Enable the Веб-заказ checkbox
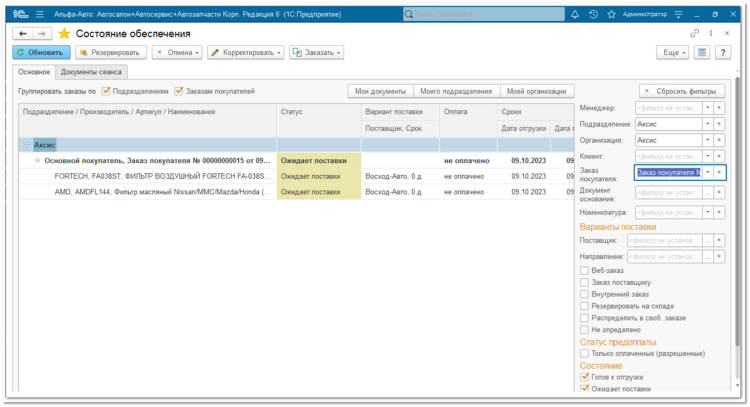The height and width of the screenshot is (407, 750). (x=584, y=271)
